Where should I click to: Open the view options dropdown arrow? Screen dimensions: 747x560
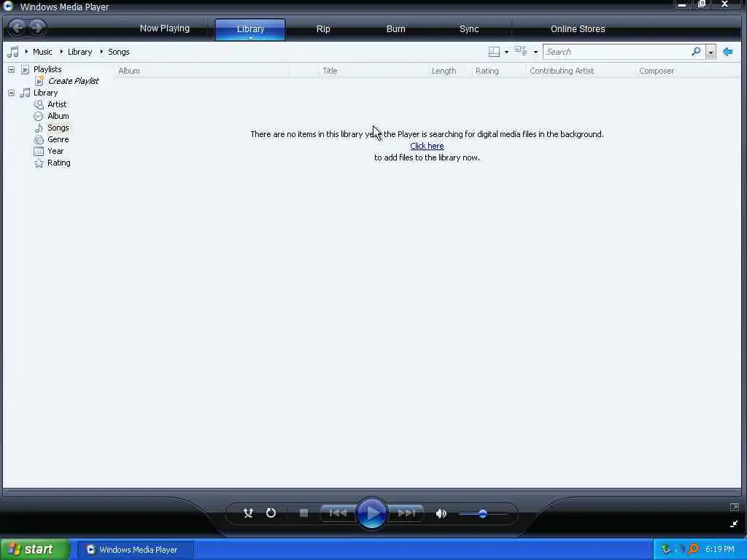[535, 52]
